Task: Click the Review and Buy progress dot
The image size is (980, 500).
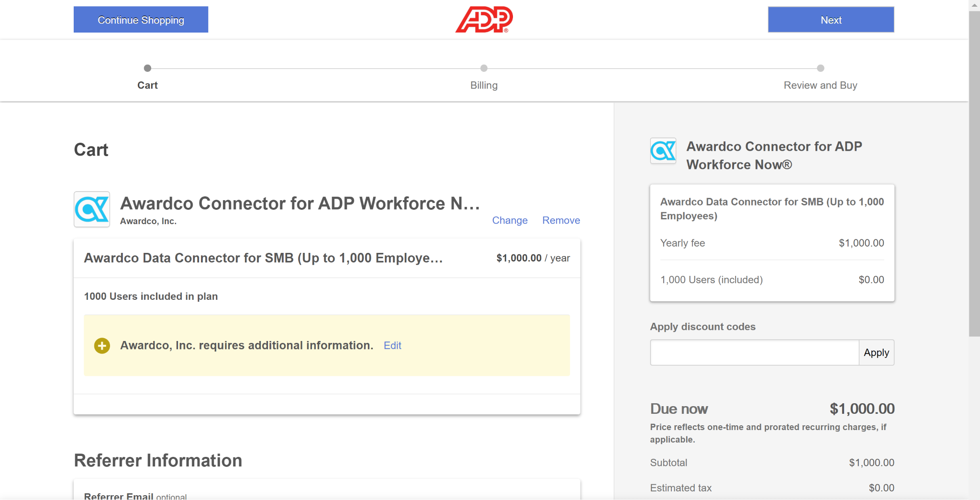Action: coord(820,68)
